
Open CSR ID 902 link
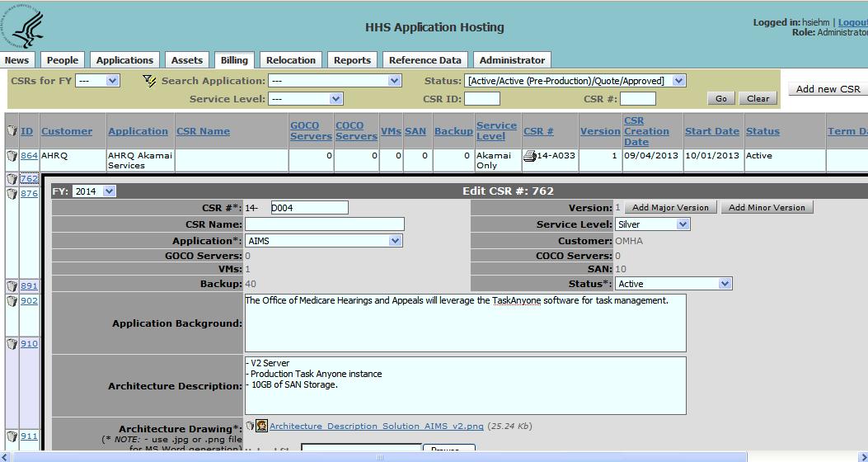[30, 301]
